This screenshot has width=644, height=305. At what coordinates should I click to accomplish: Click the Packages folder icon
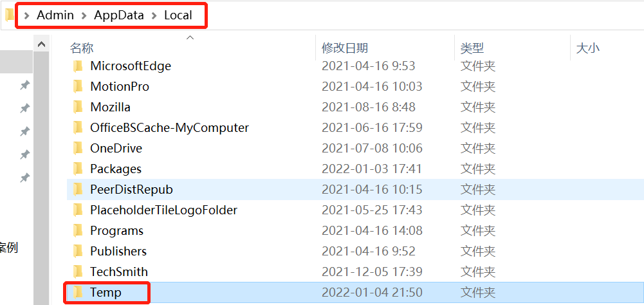pos(78,169)
